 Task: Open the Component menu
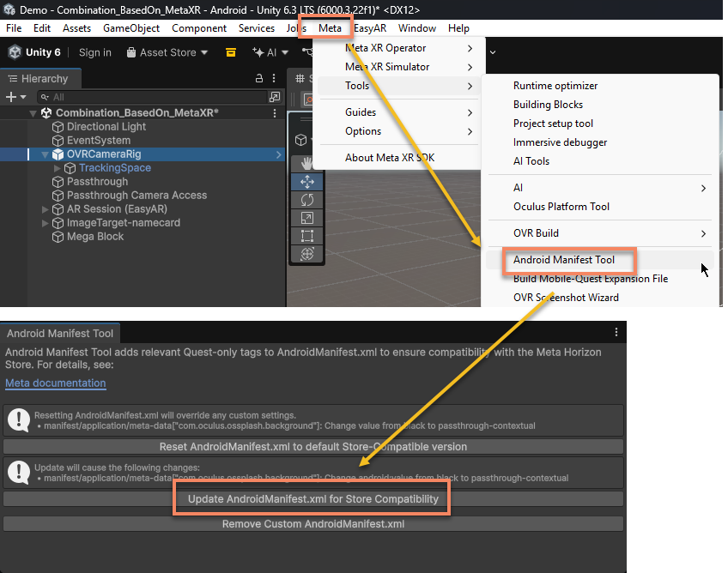pyautogui.click(x=198, y=28)
